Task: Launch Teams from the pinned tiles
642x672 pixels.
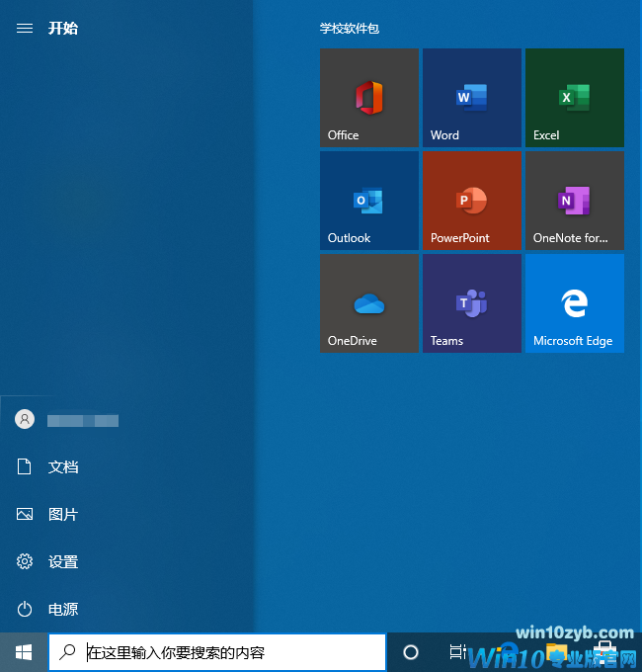Action: point(471,303)
